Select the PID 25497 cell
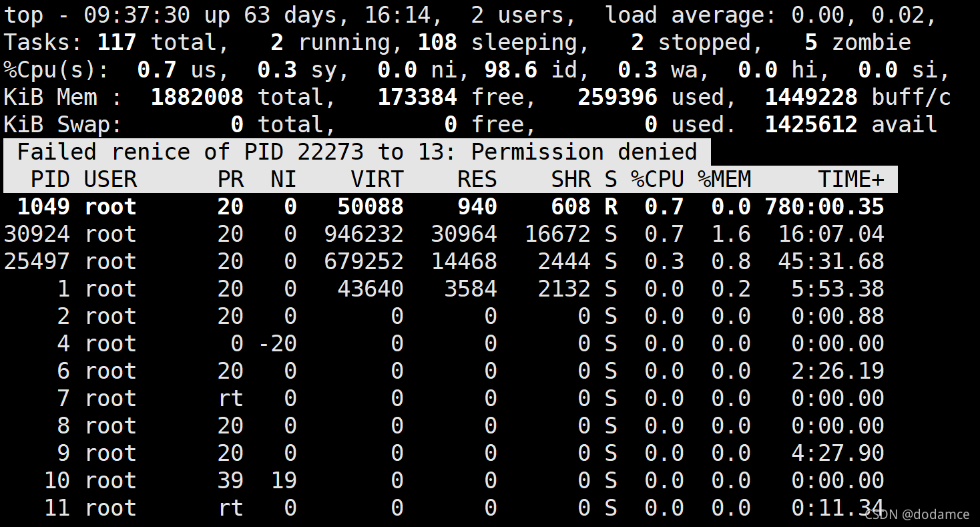Viewport: 980px width, 527px height. [37, 262]
